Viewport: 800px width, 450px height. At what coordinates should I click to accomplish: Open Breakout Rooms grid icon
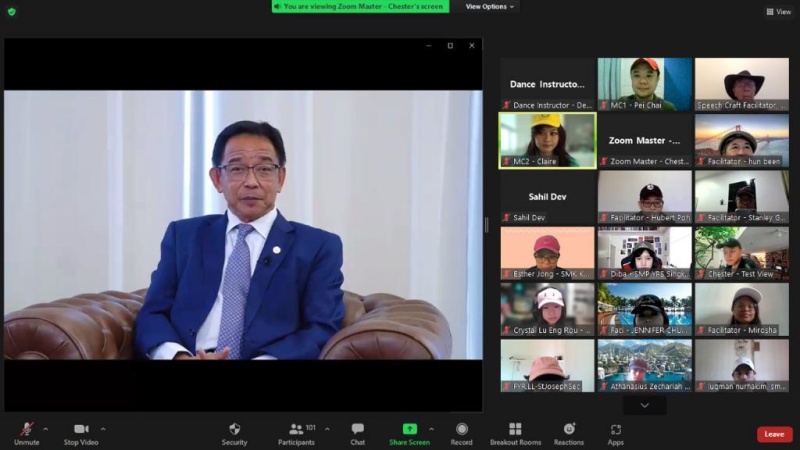[515, 429]
